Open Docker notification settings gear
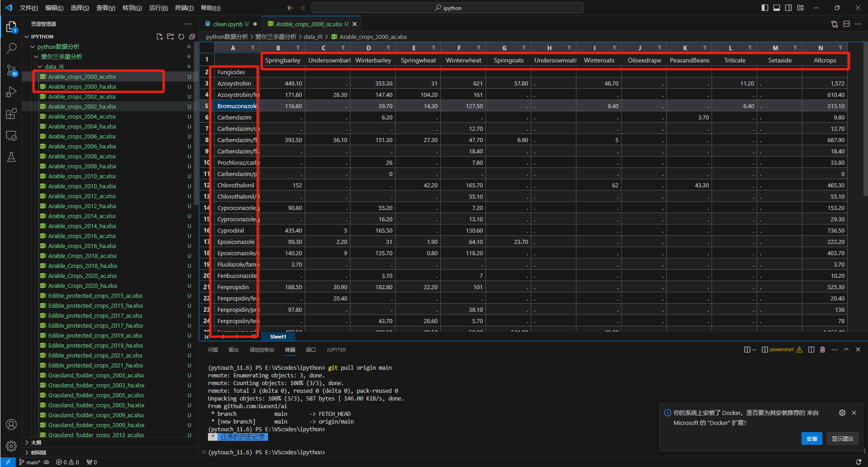The width and height of the screenshot is (868, 467). pyautogui.click(x=842, y=413)
